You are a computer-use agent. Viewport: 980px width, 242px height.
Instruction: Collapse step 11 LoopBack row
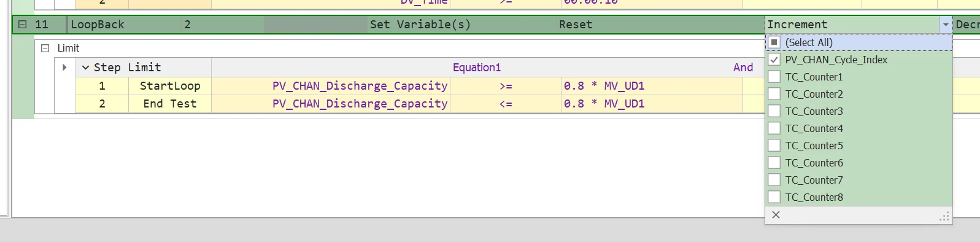22,25
